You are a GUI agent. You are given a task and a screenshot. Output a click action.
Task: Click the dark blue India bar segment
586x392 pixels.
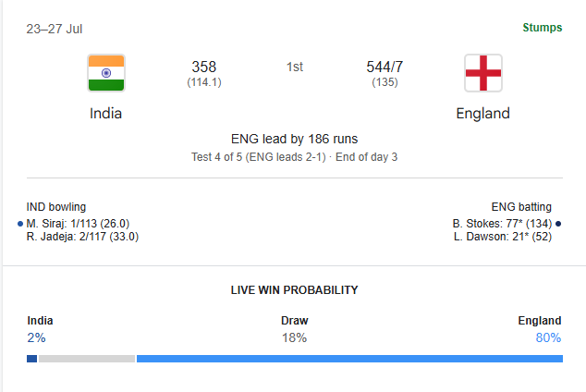[31, 359]
